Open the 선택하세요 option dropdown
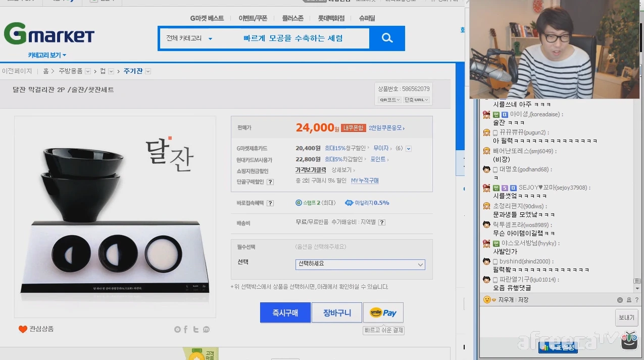The width and height of the screenshot is (644, 360). click(360, 264)
